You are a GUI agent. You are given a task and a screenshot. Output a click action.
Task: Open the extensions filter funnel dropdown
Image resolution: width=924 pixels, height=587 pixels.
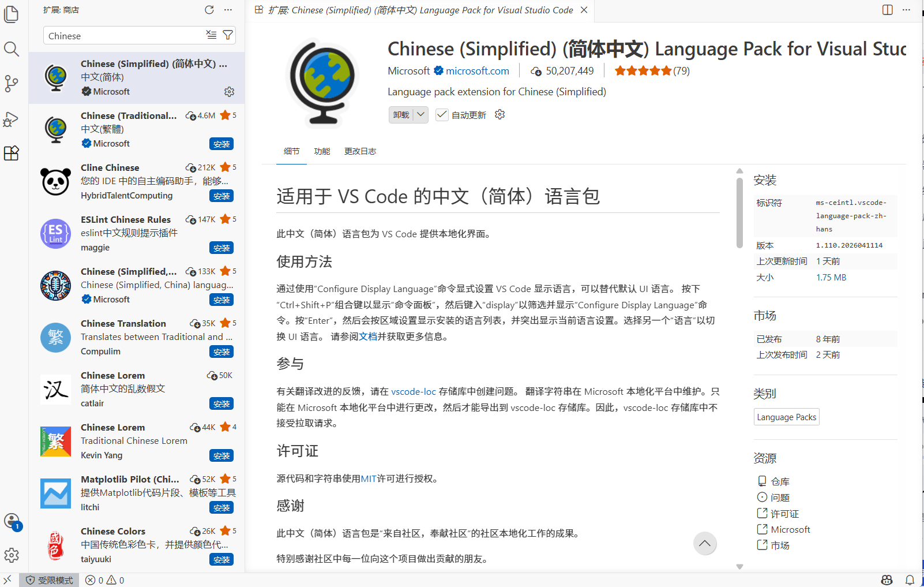coord(228,35)
